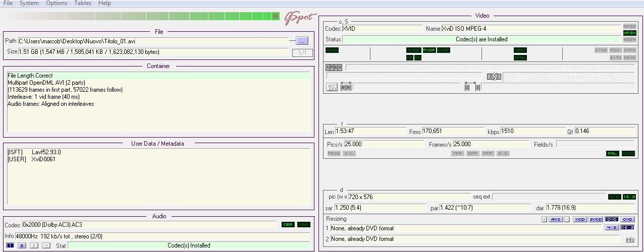This screenshot has width=644, height=252.
Task: Choose the blue 4:3 resizing aspect button
Action: 612,227
